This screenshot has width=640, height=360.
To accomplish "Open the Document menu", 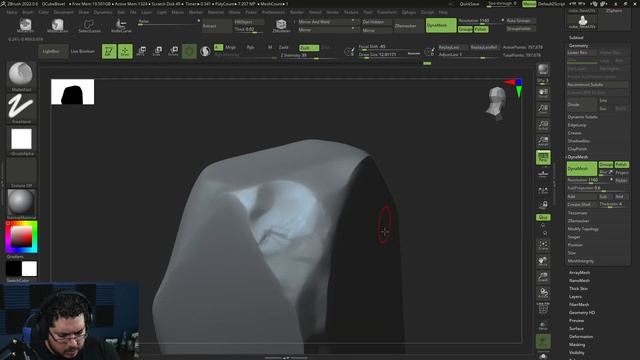I will (x=64, y=12).
